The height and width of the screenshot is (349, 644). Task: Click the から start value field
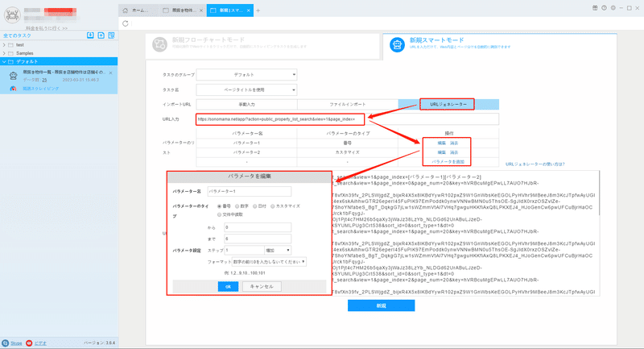tap(258, 227)
